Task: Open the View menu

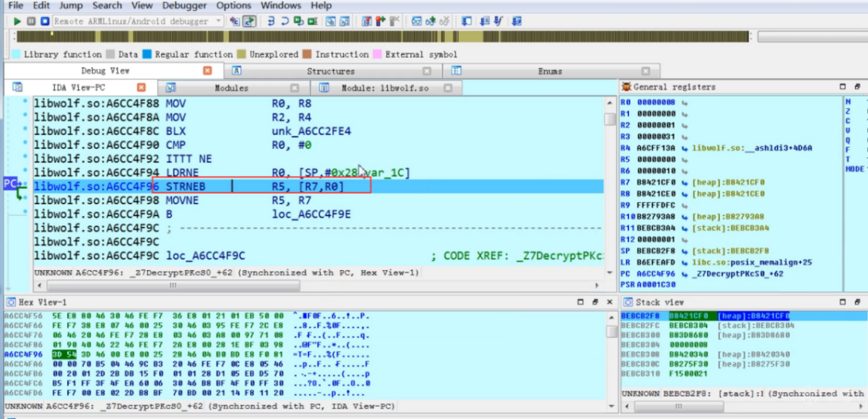Action: click(143, 5)
